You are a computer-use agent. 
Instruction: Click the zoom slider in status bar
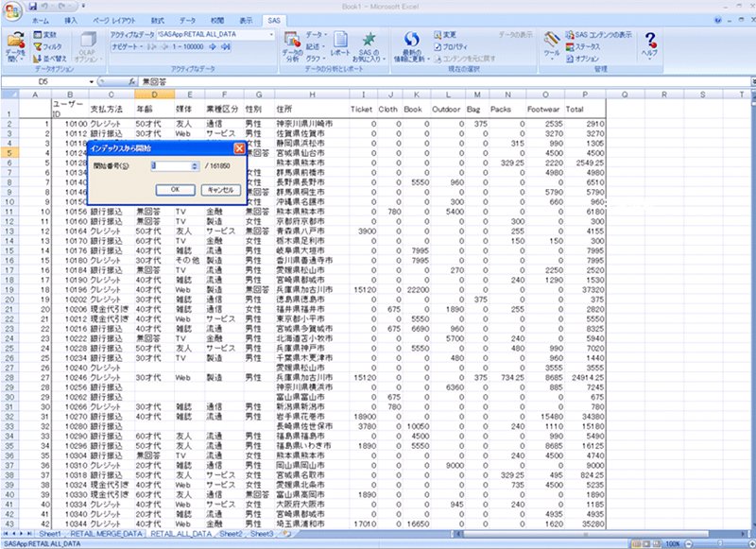[721, 543]
